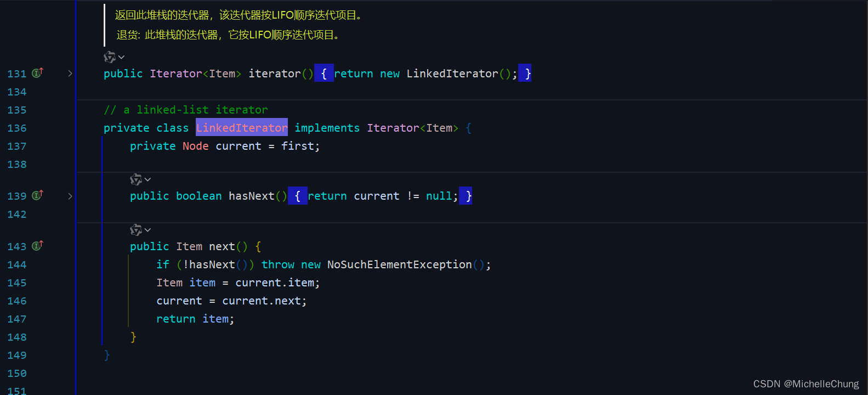Open dropdown chevron next to AI icon above next()
The width and height of the screenshot is (868, 395).
tap(147, 230)
